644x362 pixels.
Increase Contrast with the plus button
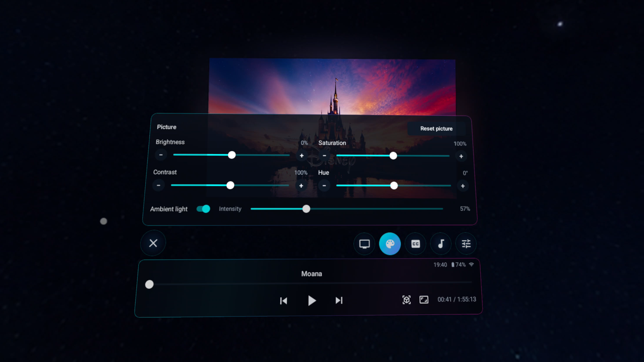pyautogui.click(x=301, y=186)
